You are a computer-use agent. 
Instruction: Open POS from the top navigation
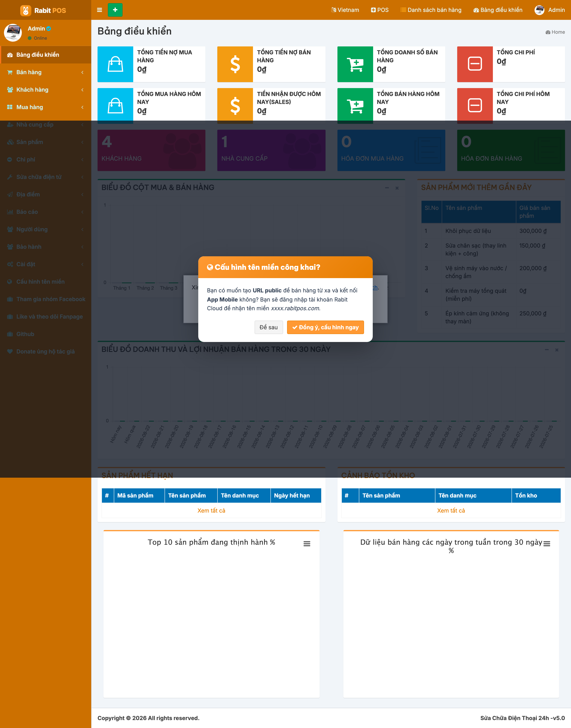click(380, 10)
